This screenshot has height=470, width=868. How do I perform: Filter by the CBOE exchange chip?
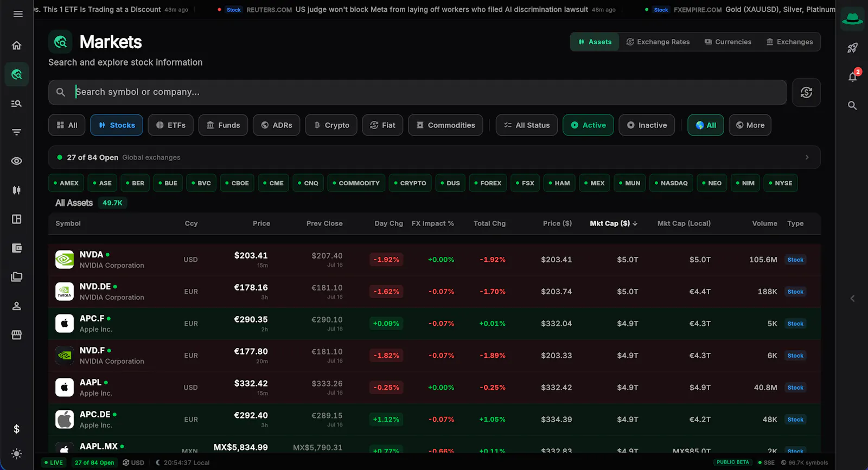[237, 183]
